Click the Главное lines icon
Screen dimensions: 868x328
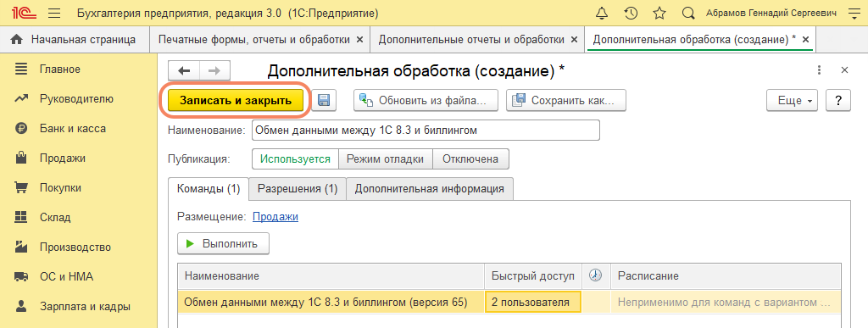(21, 69)
